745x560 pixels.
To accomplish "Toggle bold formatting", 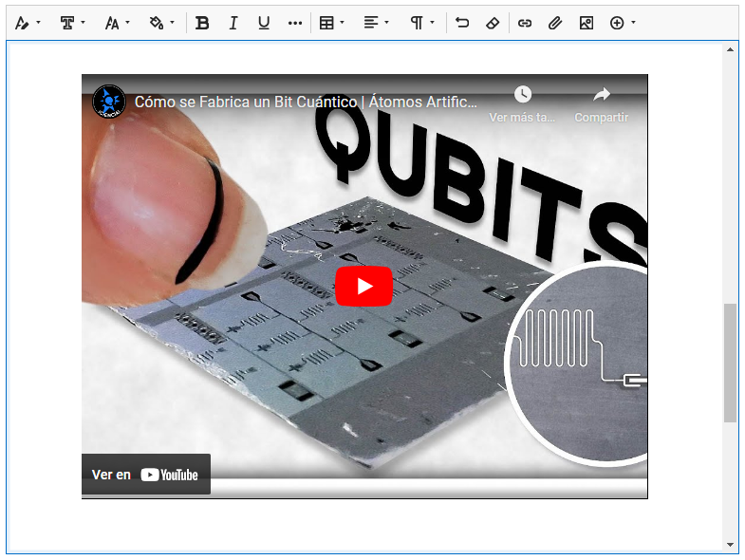I will 202,23.
